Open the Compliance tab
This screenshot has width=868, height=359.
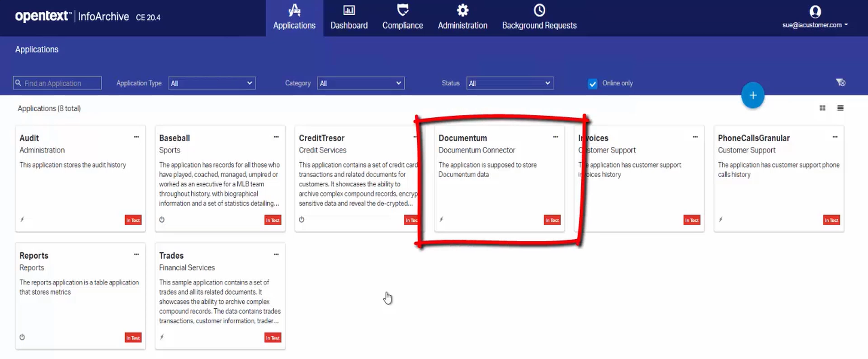(402, 18)
